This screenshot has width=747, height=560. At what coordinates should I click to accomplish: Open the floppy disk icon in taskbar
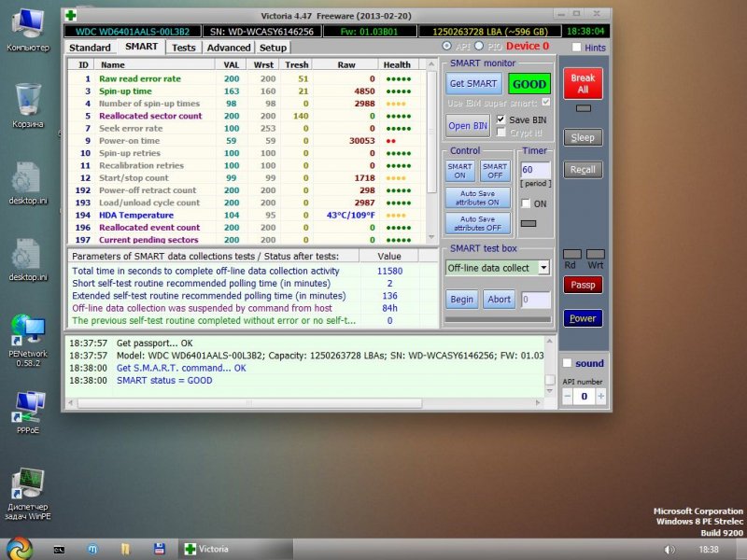coord(160,549)
